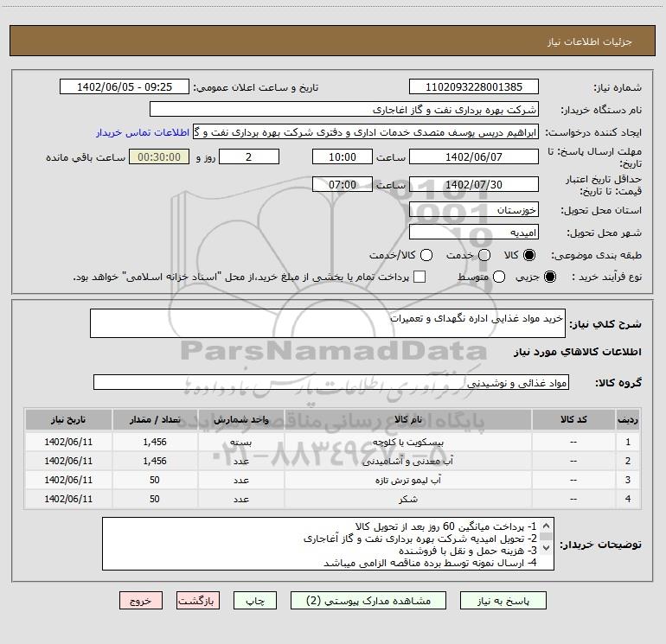
Task: Click the unit cell بسته in row 1
Action: coord(240,442)
